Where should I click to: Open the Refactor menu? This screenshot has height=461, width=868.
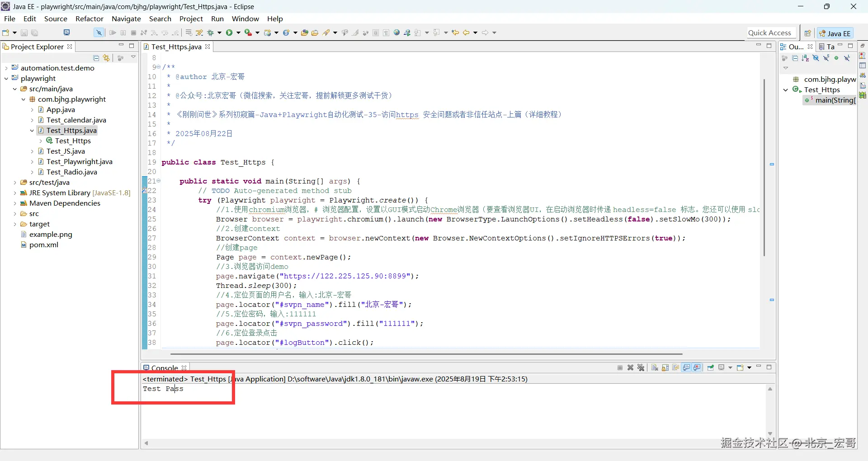click(90, 19)
